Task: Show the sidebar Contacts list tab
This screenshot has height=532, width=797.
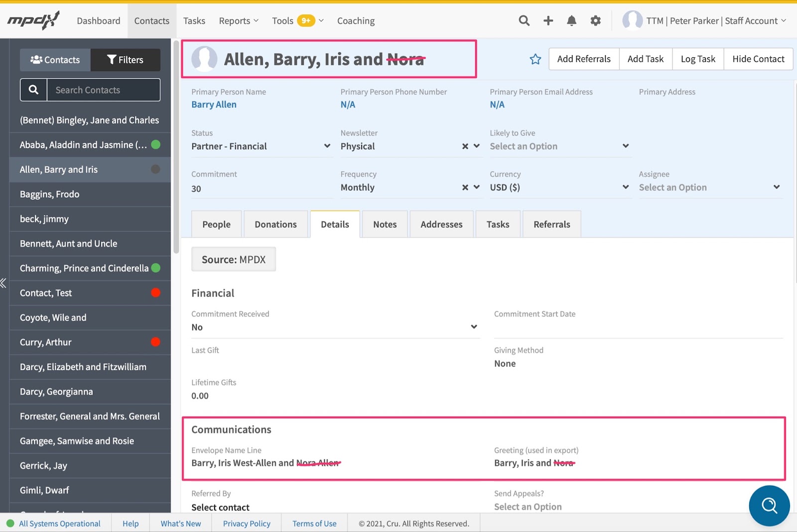Action: (x=55, y=60)
